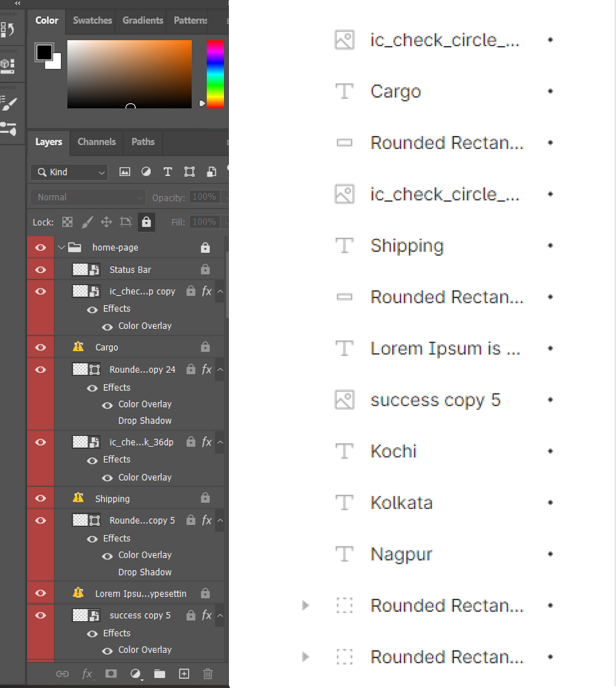Open the new adjustment layer icon
This screenshot has width=616, height=688.
(136, 673)
